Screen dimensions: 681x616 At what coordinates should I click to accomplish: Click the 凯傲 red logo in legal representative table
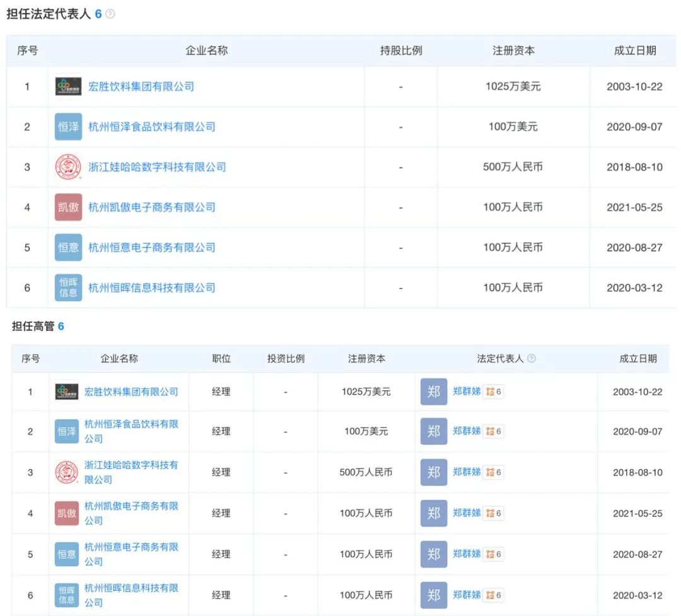pyautogui.click(x=68, y=207)
